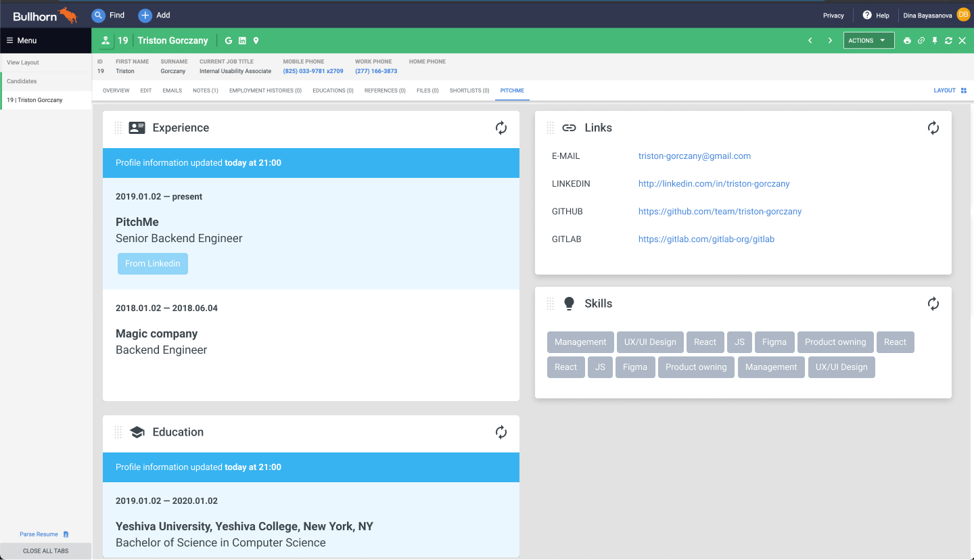Click the candidate person icon beside 19
The width and height of the screenshot is (974, 560).
click(x=106, y=41)
